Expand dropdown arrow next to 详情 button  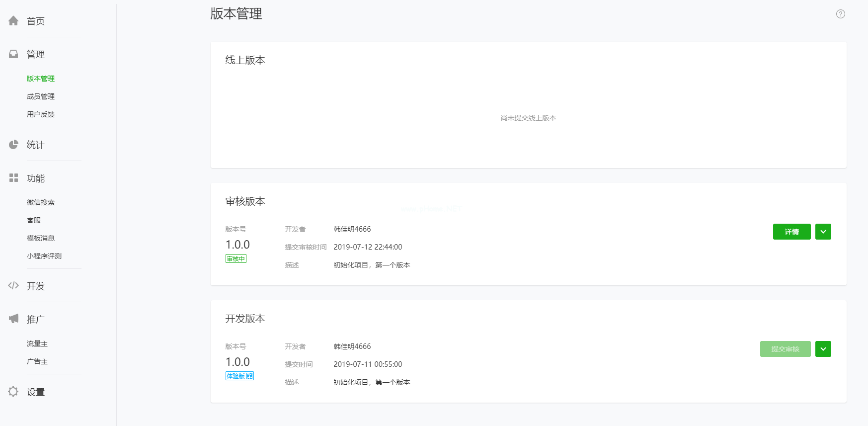pyautogui.click(x=823, y=232)
